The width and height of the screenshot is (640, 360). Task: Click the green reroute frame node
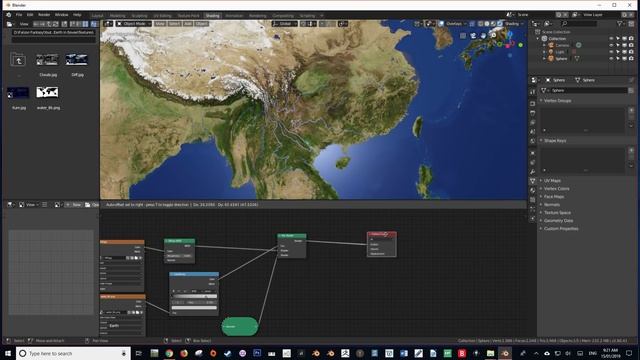[240, 327]
